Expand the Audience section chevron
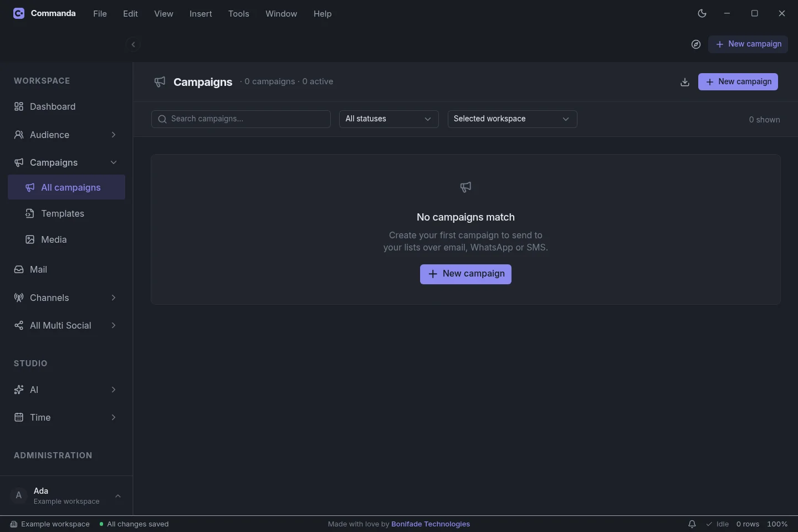The height and width of the screenshot is (532, 798). 114,135
